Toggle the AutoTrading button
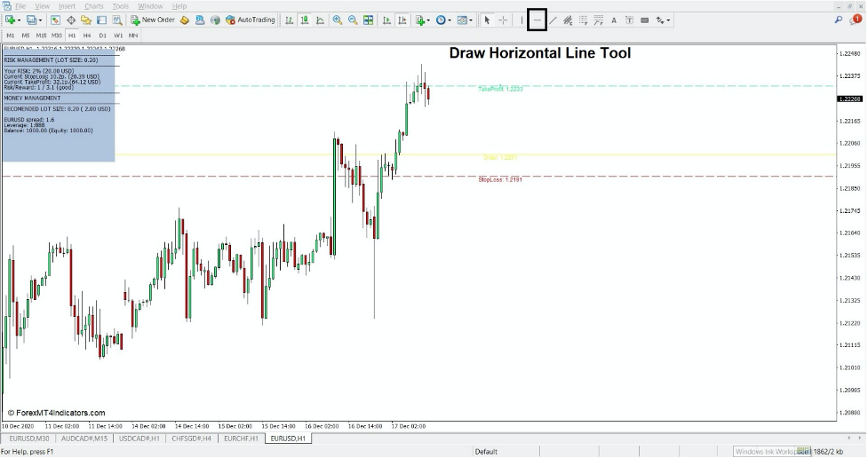Image resolution: width=868 pixels, height=458 pixels. pyautogui.click(x=251, y=20)
